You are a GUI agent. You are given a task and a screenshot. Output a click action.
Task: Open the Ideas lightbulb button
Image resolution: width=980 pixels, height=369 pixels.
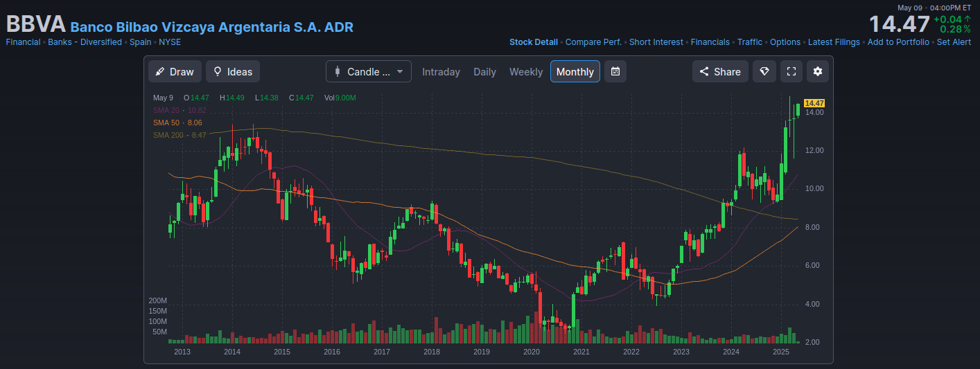coord(233,71)
